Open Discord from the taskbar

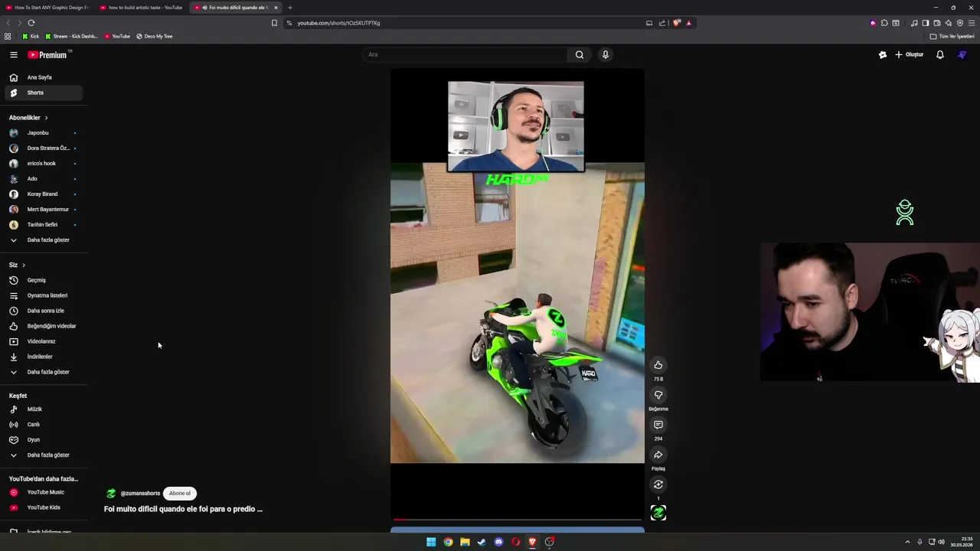(x=498, y=542)
